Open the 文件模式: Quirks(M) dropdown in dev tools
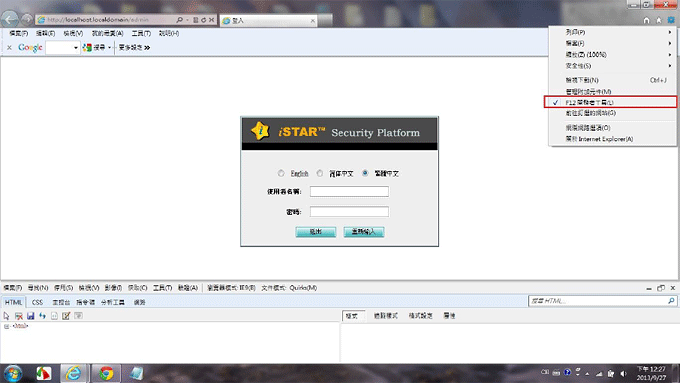The width and height of the screenshot is (680, 383). tap(289, 288)
